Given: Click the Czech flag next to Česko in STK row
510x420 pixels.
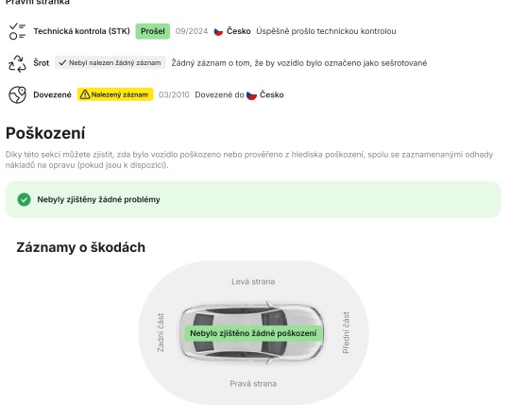Looking at the screenshot, I should pos(218,31).
